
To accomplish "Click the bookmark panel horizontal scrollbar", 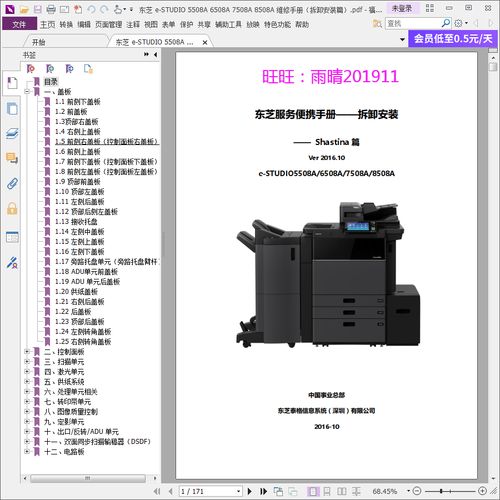I will click(x=88, y=478).
